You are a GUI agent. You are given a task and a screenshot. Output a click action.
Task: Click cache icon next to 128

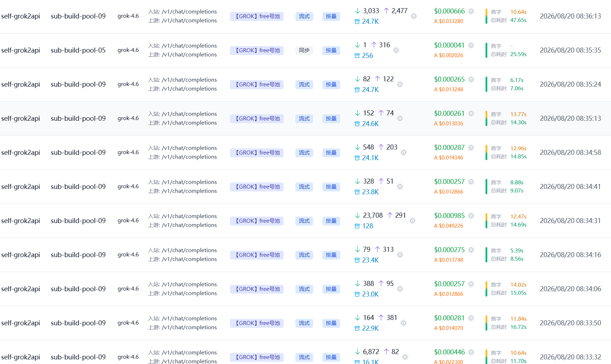tap(357, 226)
